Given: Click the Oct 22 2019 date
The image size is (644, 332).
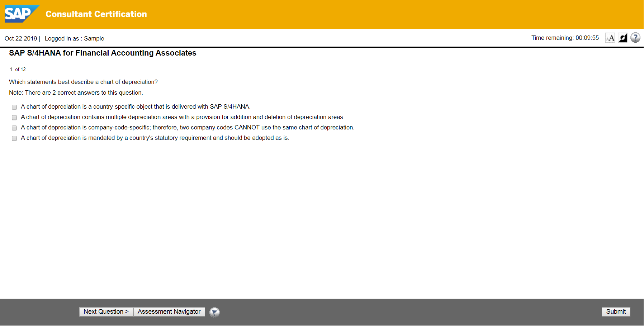Looking at the screenshot, I should coord(21,39).
